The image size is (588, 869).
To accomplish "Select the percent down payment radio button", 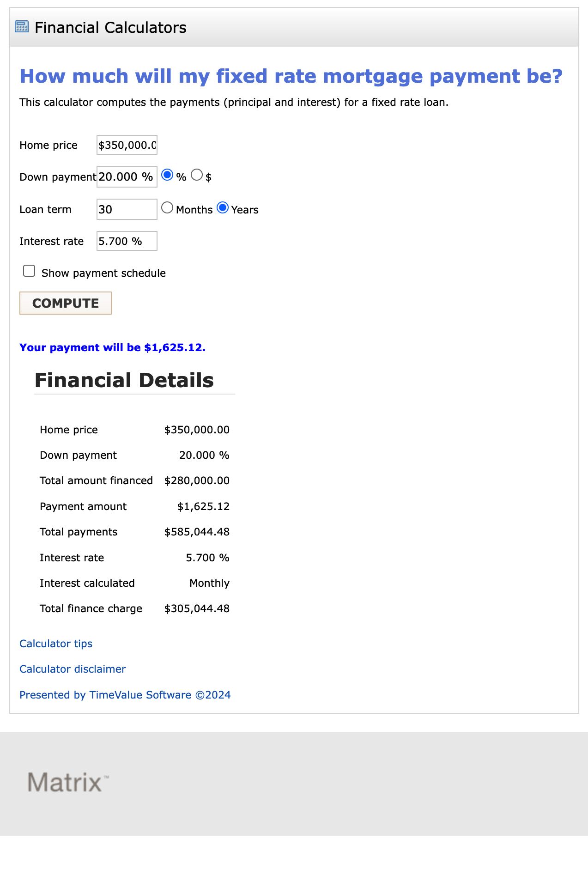I will pyautogui.click(x=167, y=175).
